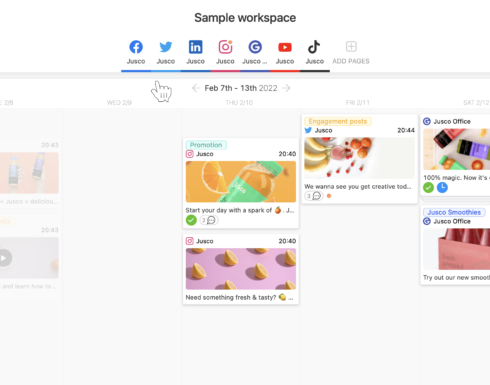
Task: Open the Instagram Jusco page tab
Action: (x=225, y=52)
